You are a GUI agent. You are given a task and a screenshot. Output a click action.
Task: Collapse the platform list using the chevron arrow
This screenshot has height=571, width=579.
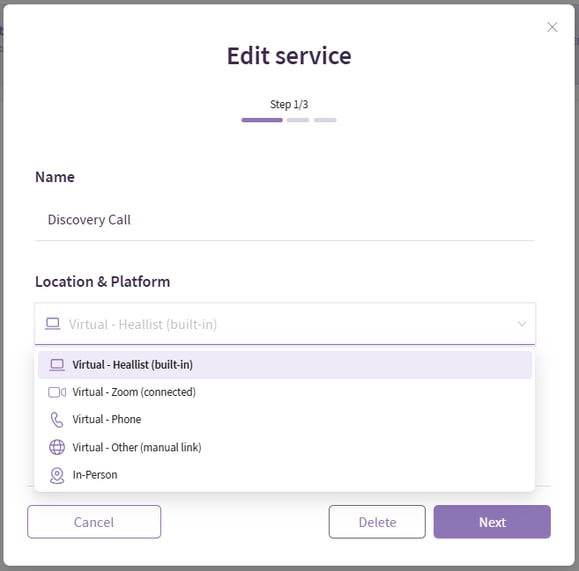[521, 324]
